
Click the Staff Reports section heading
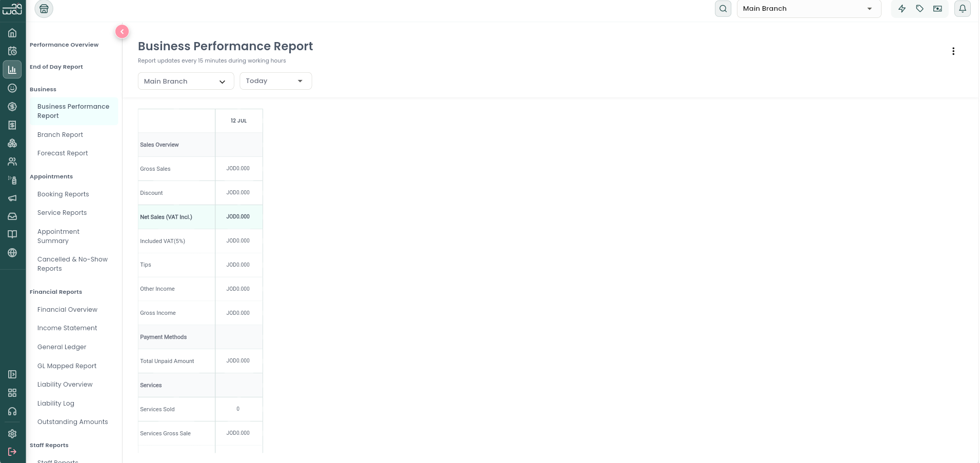49,445
